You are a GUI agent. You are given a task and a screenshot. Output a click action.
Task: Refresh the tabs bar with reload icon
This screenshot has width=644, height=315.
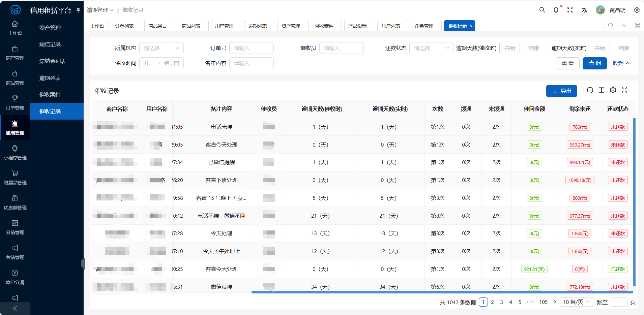610,26
